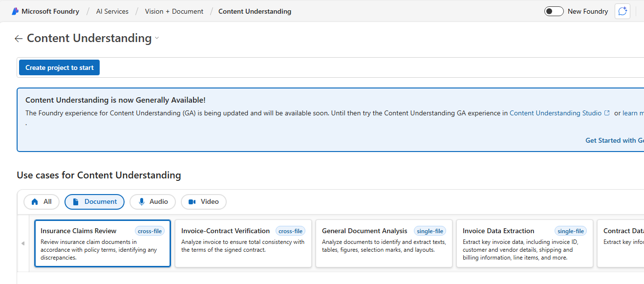This screenshot has height=284, width=644.
Task: Open the chevron dropdown next to Content Understanding title
Action: (156, 38)
